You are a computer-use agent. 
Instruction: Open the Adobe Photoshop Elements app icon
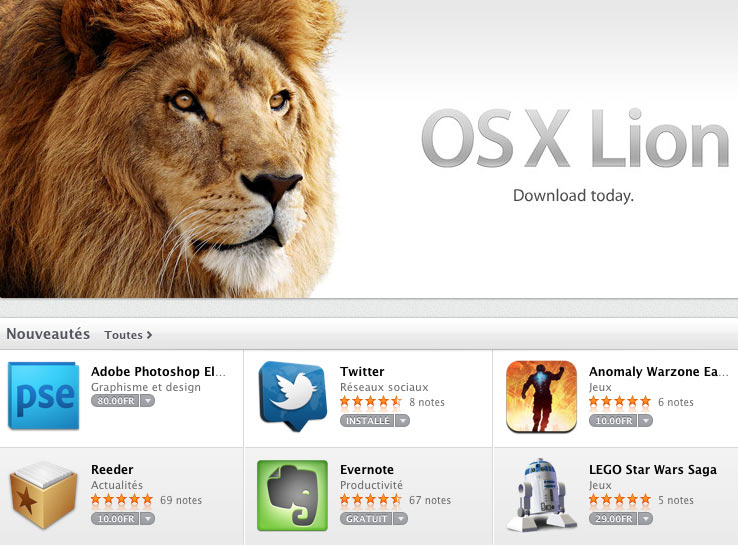coord(43,395)
